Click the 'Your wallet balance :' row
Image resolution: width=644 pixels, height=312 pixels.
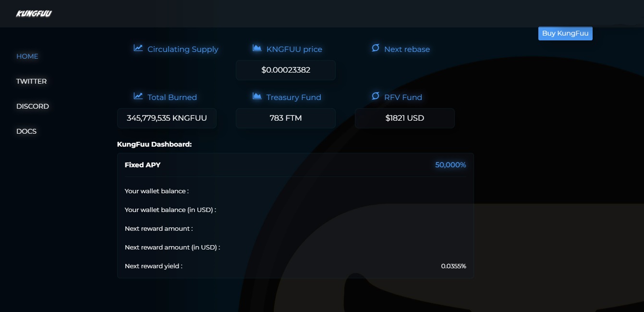tap(295, 191)
